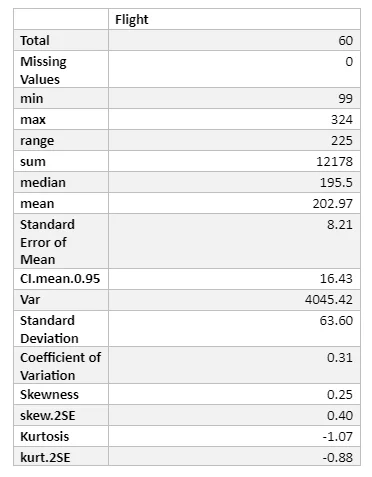Select the kurt.2SE value -0.88

point(337,458)
